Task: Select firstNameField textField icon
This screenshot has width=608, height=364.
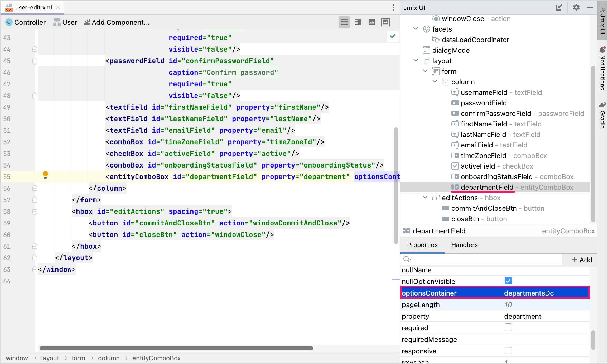Action: click(455, 124)
